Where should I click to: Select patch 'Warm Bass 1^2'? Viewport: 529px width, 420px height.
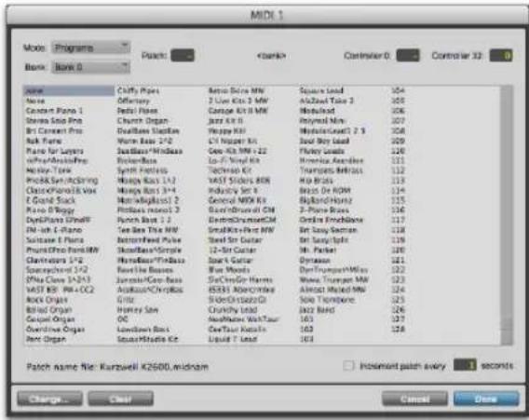click(x=144, y=141)
